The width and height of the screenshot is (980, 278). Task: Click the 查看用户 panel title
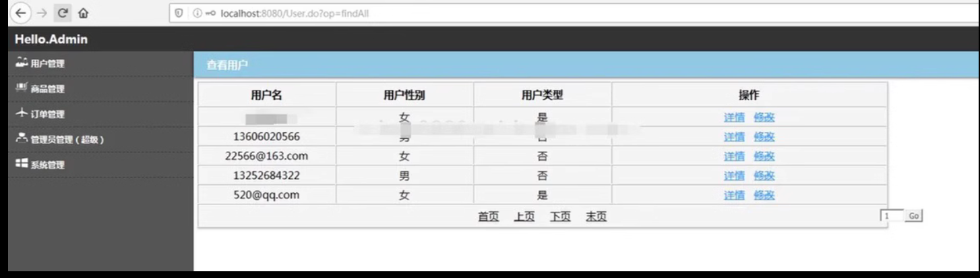[x=227, y=65]
